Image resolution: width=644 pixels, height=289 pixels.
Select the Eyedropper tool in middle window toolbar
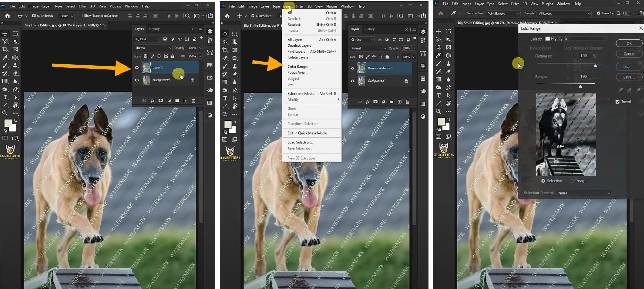coord(225,58)
